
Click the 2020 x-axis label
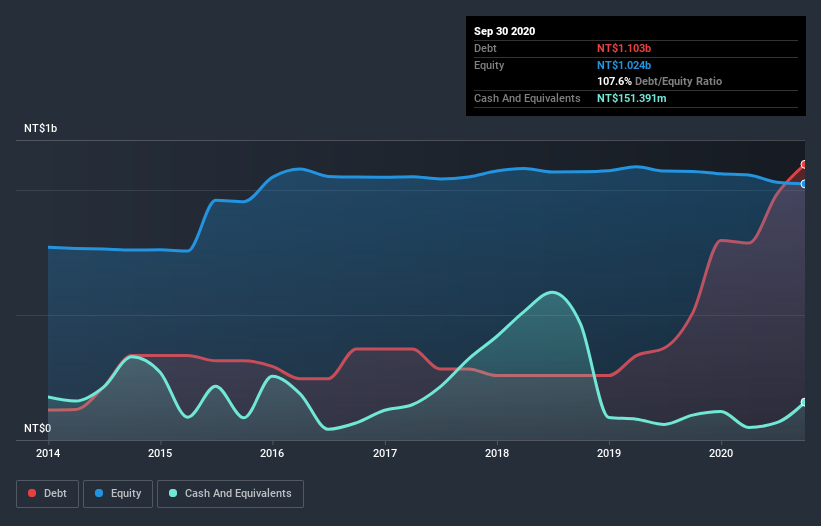click(x=721, y=453)
